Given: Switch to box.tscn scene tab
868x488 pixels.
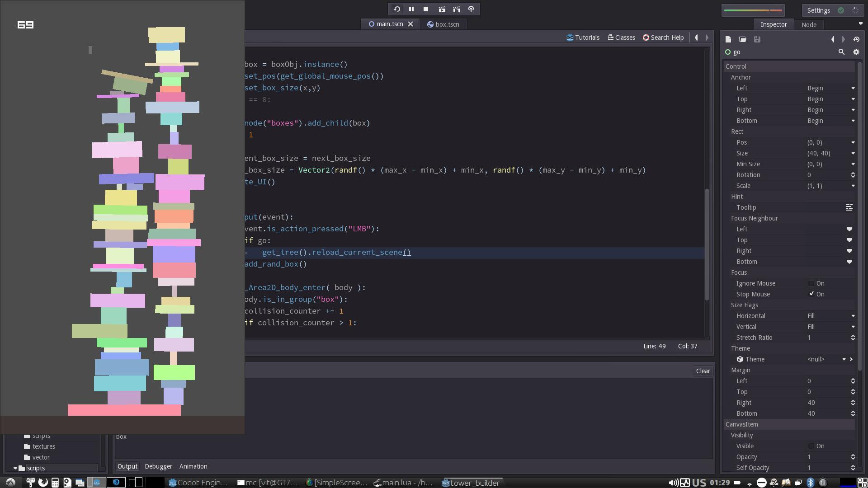Looking at the screenshot, I should pyautogui.click(x=443, y=24).
